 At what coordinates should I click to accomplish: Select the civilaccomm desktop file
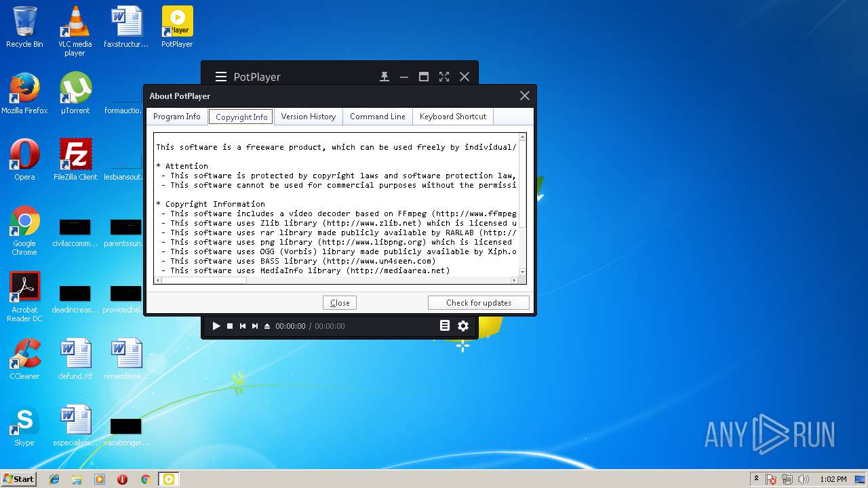(75, 232)
